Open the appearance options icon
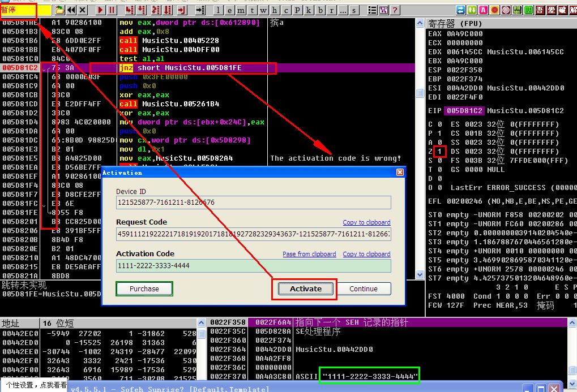This screenshot has width=577, height=392. tap(383, 10)
